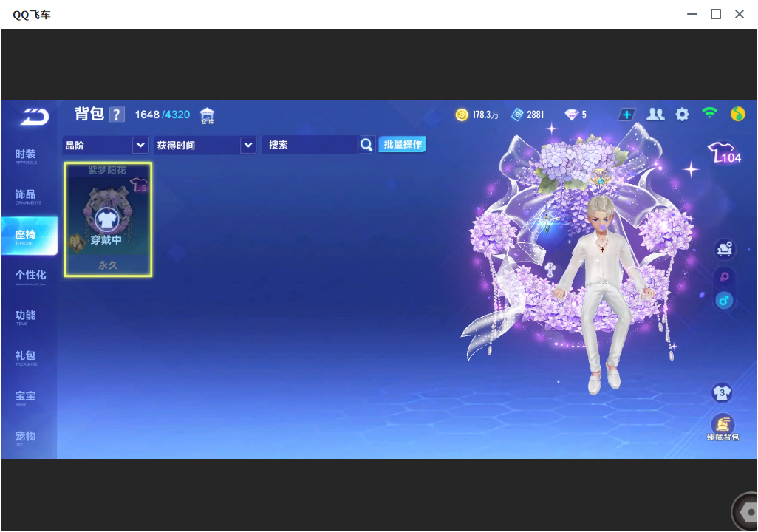Image resolution: width=758 pixels, height=532 pixels.
Task: Click the 2881 coupon amount
Action: click(535, 115)
